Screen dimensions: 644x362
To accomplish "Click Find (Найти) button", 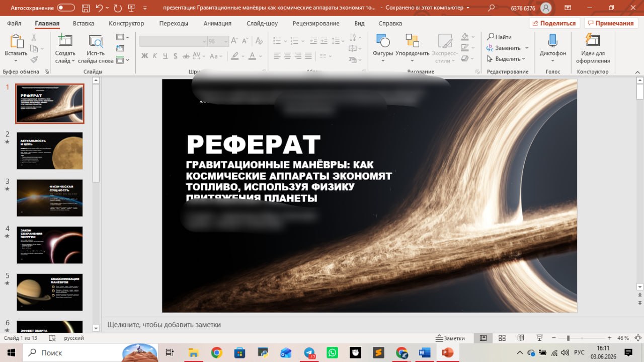I will click(499, 37).
